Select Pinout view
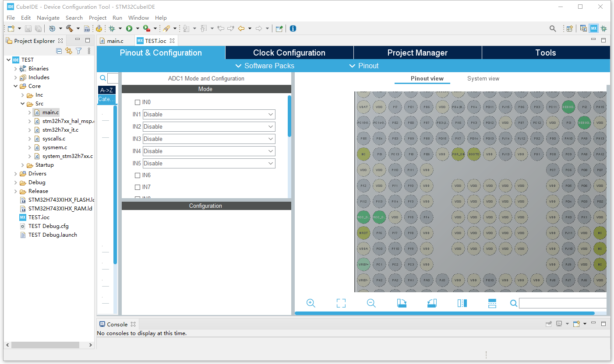The height and width of the screenshot is (364, 614). (427, 79)
